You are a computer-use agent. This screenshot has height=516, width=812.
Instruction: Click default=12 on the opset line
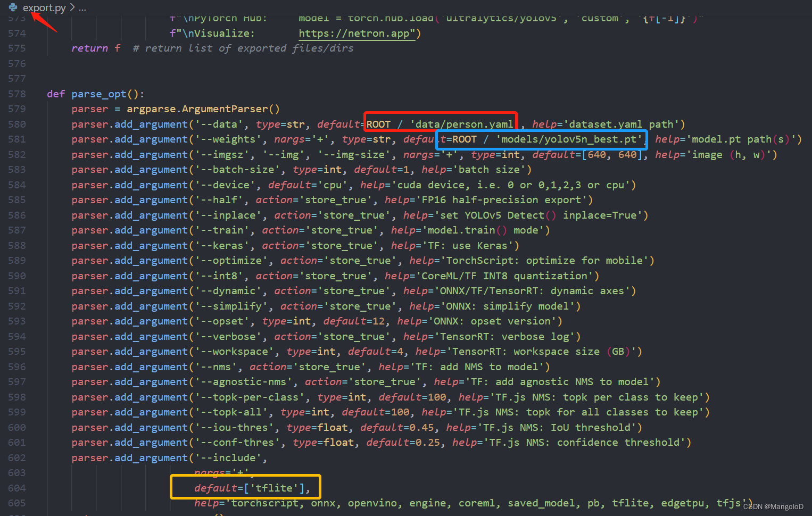pyautogui.click(x=354, y=321)
